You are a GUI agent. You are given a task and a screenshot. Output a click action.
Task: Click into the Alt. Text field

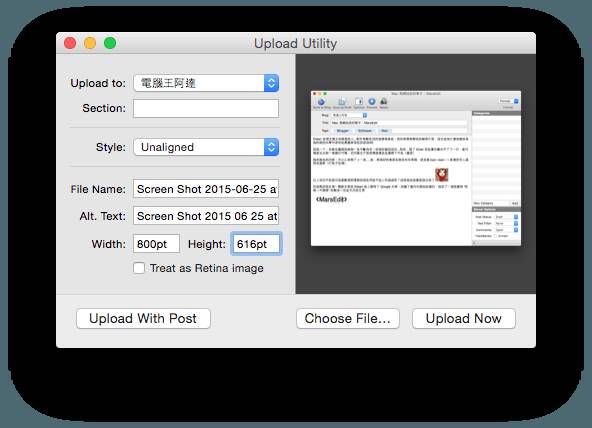[x=206, y=216]
